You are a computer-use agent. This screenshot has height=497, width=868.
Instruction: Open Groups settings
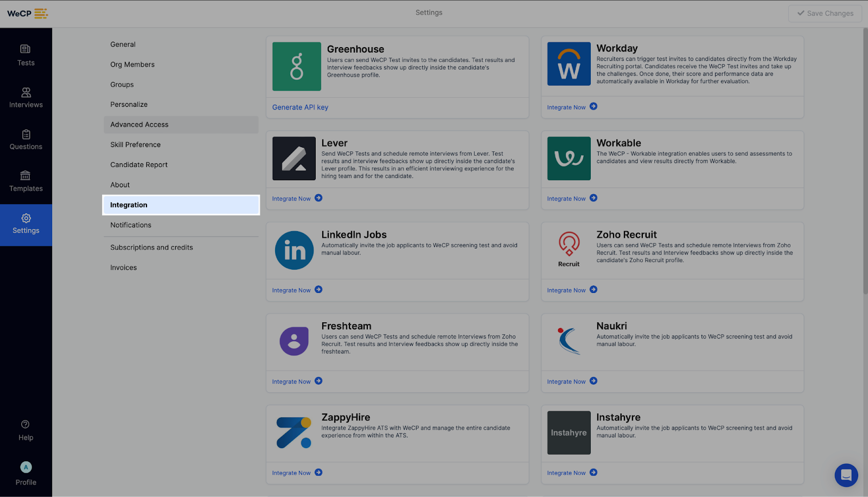tap(181, 85)
